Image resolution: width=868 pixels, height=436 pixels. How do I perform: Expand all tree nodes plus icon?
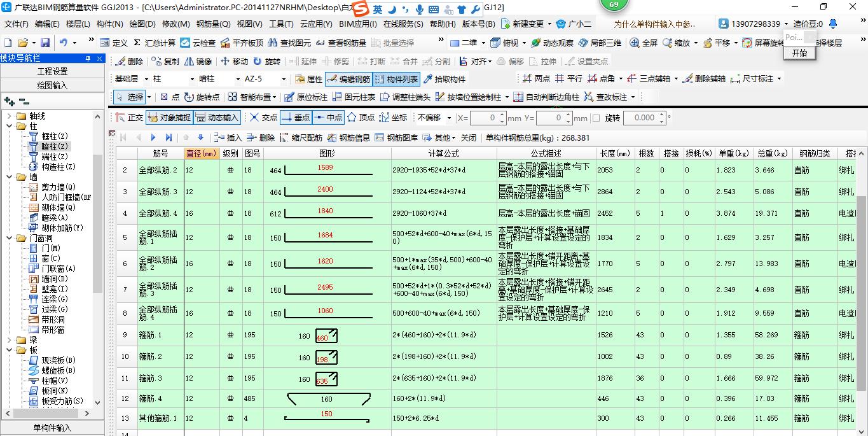(9, 101)
